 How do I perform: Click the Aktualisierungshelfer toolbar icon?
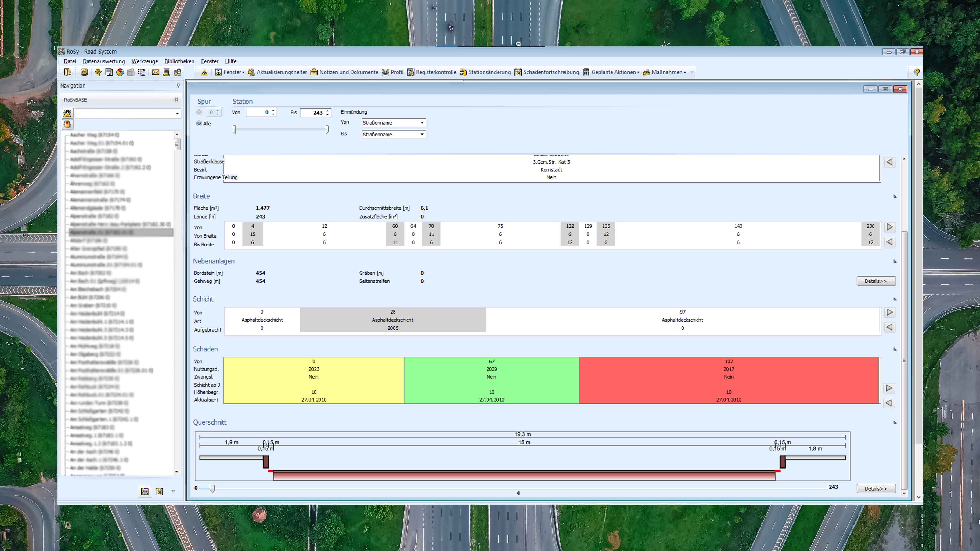pos(251,72)
